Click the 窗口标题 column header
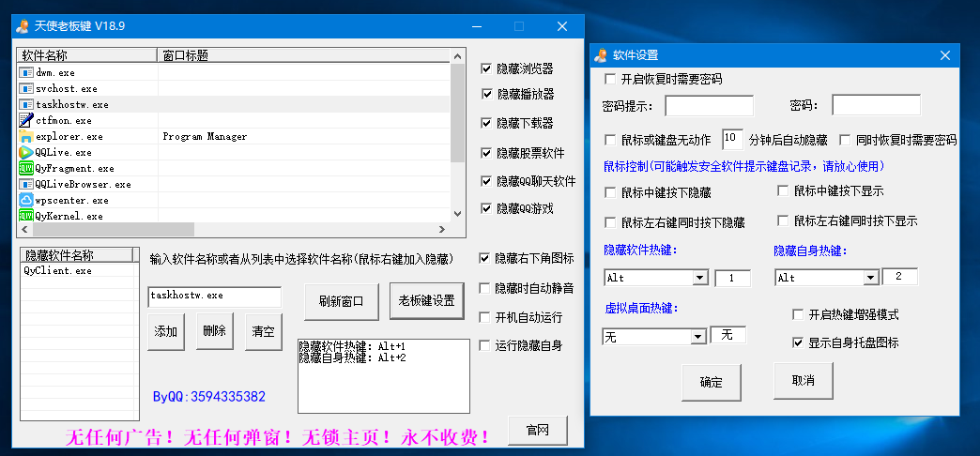Viewport: 980px width, 456px height. [x=303, y=55]
